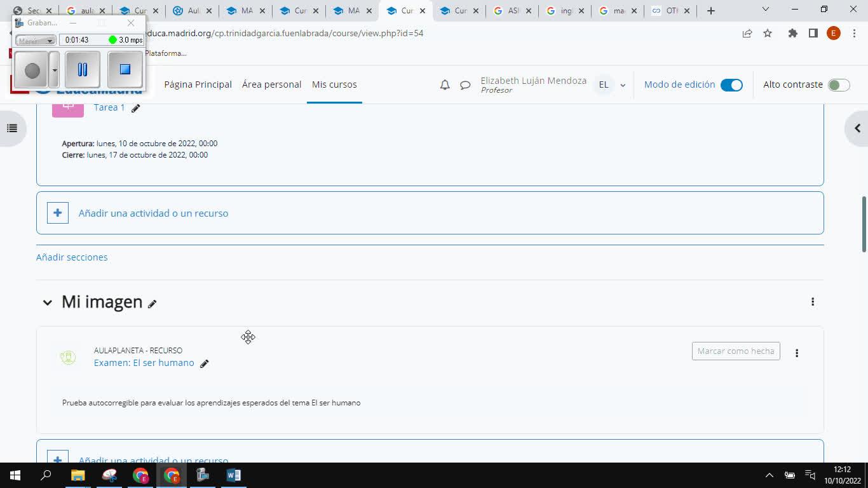
Task: Click the browser address bar URL
Action: point(285,33)
